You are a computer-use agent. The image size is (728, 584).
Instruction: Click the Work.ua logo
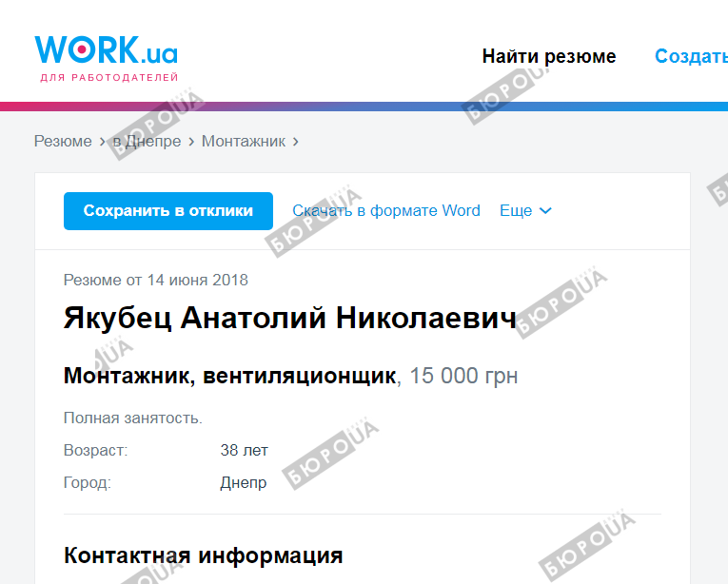click(106, 55)
